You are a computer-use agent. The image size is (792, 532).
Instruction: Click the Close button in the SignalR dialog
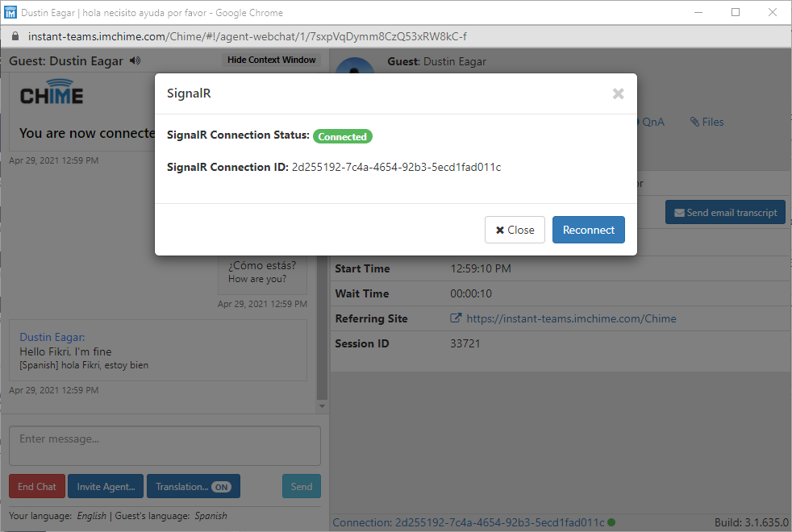[515, 230]
